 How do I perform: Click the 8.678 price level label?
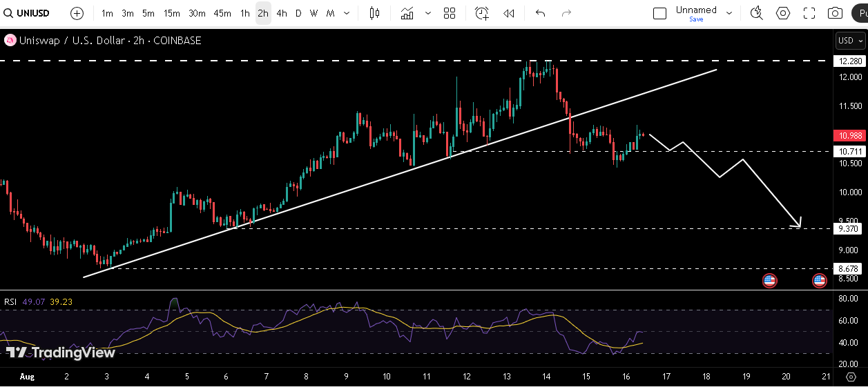coord(849,268)
